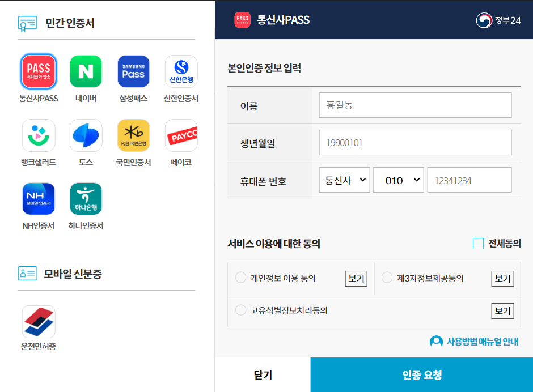
Task: Click the 신한인증서 label text
Action: tap(181, 99)
